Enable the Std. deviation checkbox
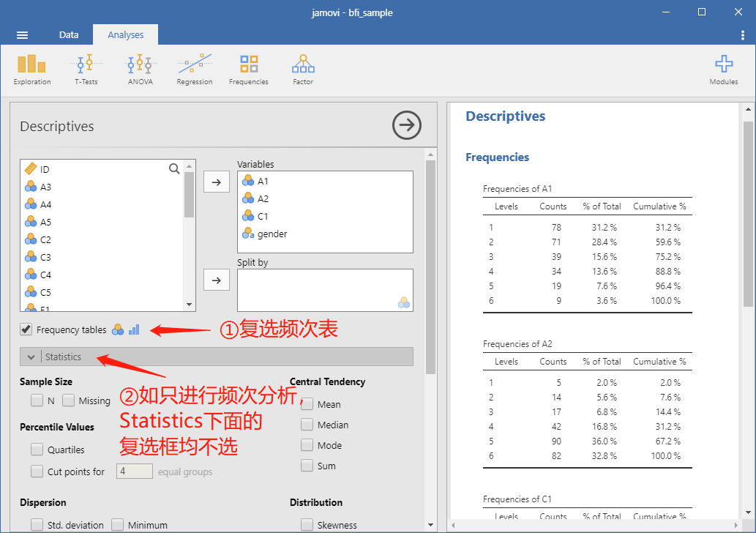Image resolution: width=756 pixels, height=533 pixels. [37, 525]
